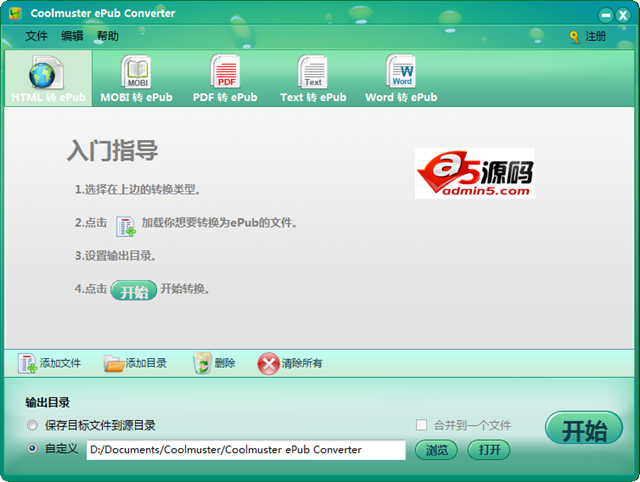The width and height of the screenshot is (640, 482).
Task: Select the MOBI 转 ePub conversion mode
Action: tap(136, 78)
